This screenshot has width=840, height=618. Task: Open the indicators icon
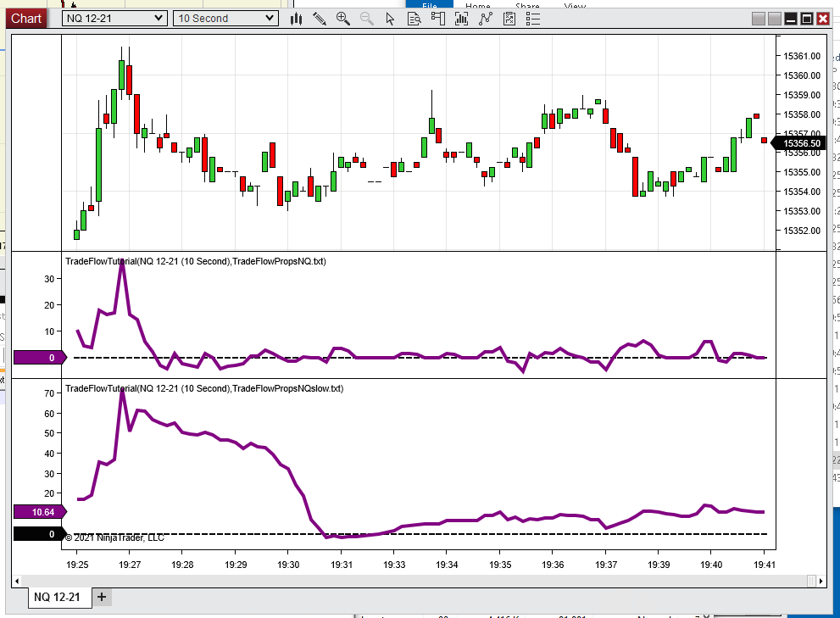[486, 19]
